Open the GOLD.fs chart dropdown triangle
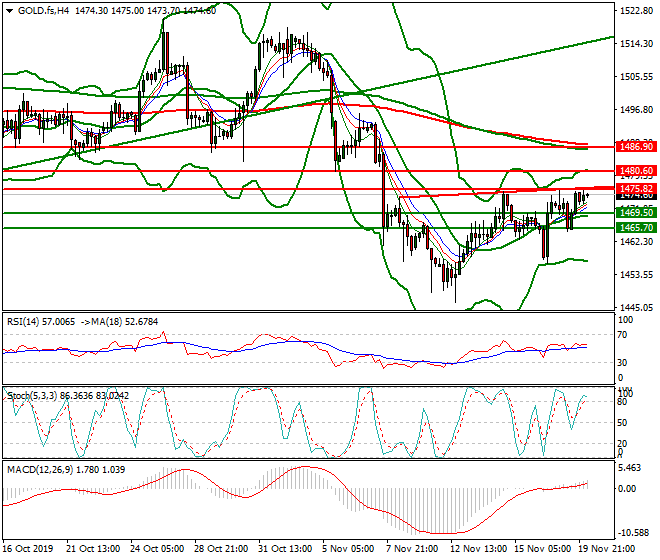This screenshot has height=560, width=660. [x=9, y=11]
